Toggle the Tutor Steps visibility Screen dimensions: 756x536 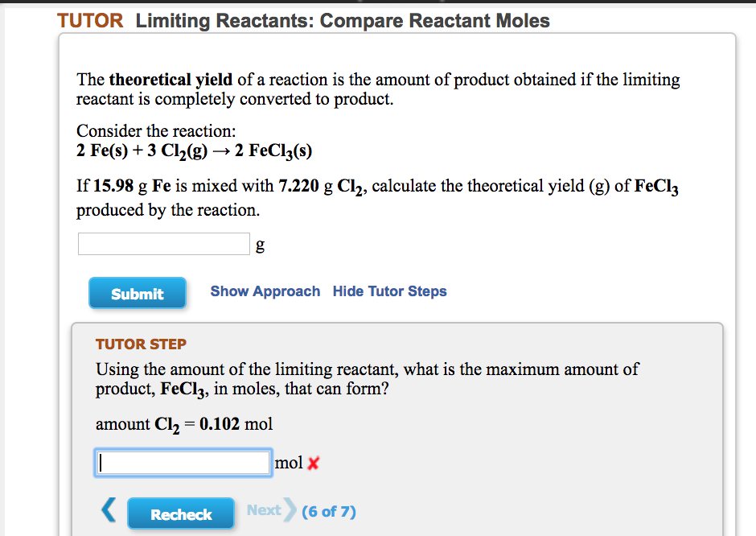coord(389,291)
